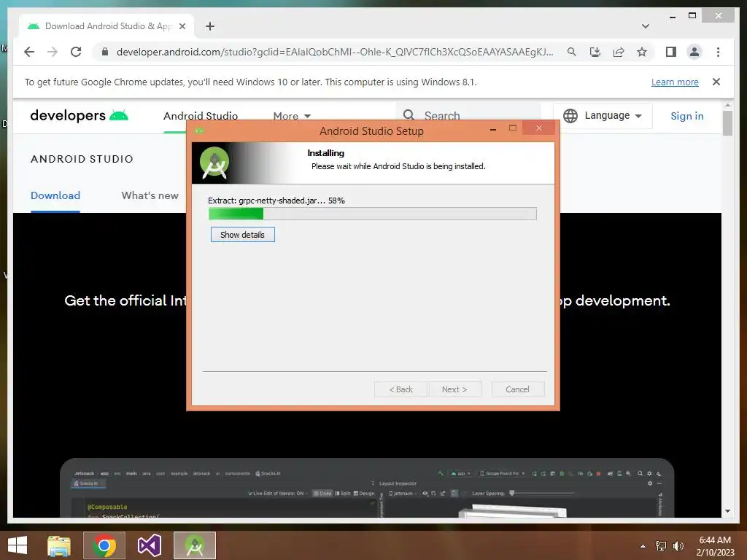Screen dimensions: 747x560
Task: Bookmark this page with the star icon
Action: pyautogui.click(x=642, y=52)
